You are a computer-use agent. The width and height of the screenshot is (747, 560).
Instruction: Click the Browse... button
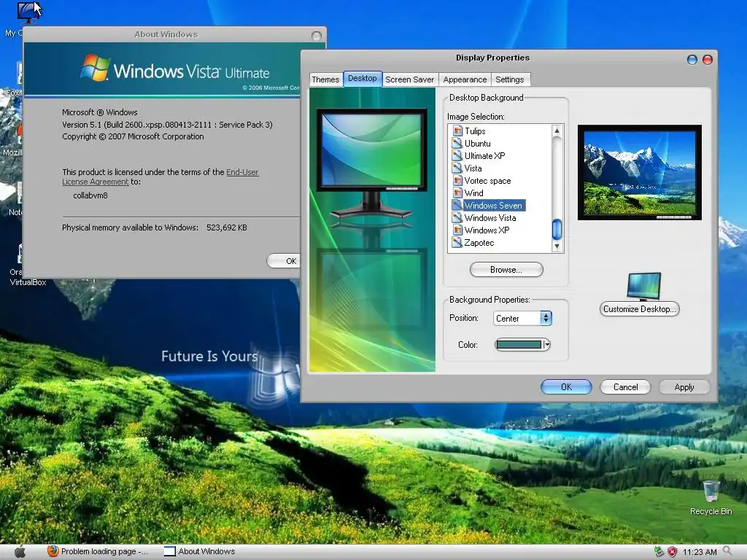click(x=506, y=270)
